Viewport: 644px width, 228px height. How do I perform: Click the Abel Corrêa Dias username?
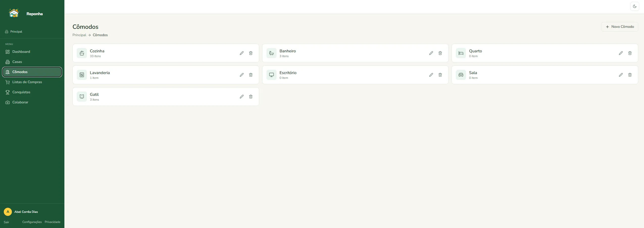pyautogui.click(x=26, y=212)
